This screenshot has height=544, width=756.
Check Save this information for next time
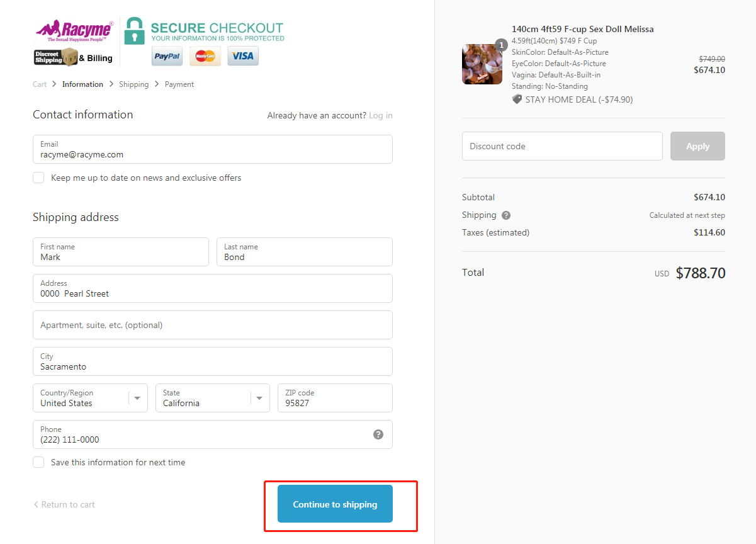38,462
